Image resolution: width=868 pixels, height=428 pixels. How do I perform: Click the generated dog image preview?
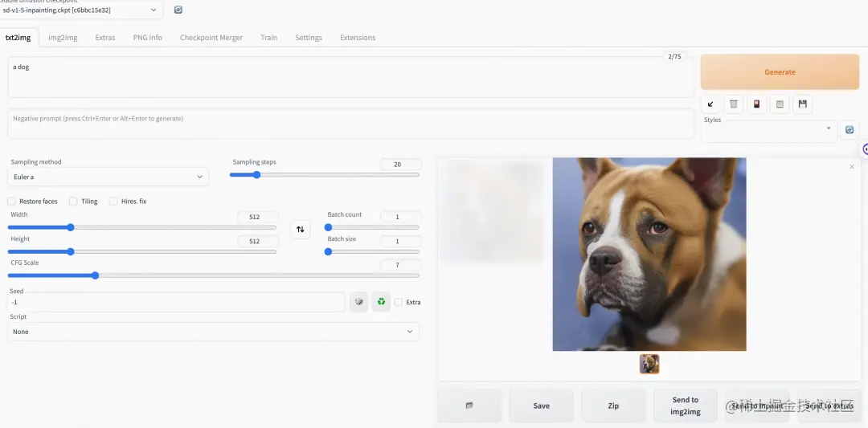pos(649,255)
